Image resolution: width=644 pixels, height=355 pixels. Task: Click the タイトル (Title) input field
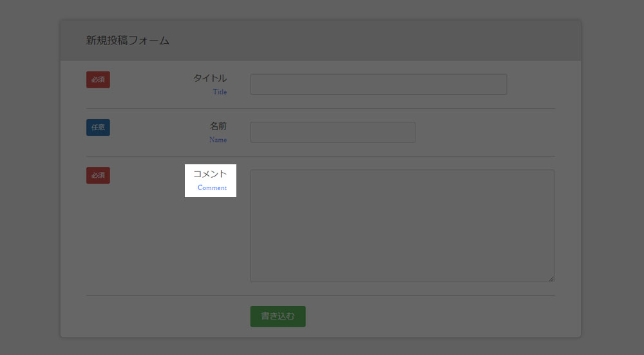click(378, 84)
